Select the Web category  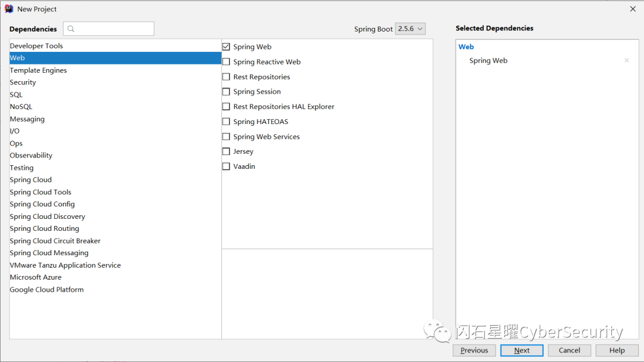[116, 58]
